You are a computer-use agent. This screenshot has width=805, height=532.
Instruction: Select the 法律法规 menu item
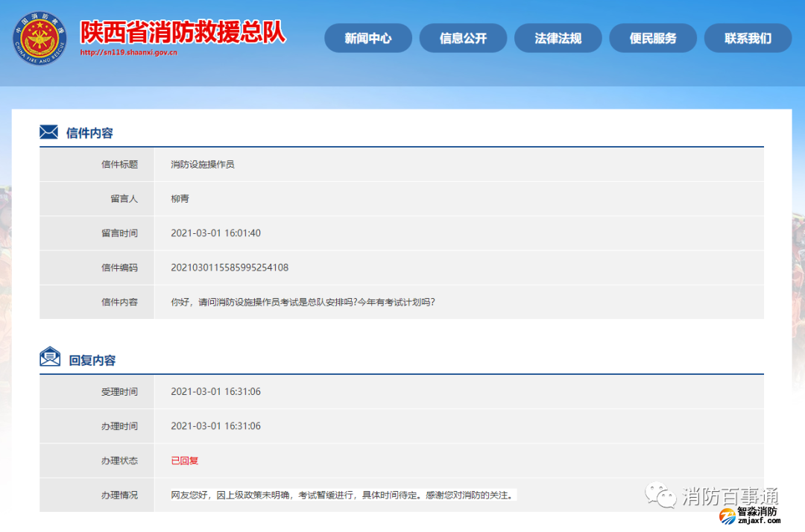tap(558, 39)
